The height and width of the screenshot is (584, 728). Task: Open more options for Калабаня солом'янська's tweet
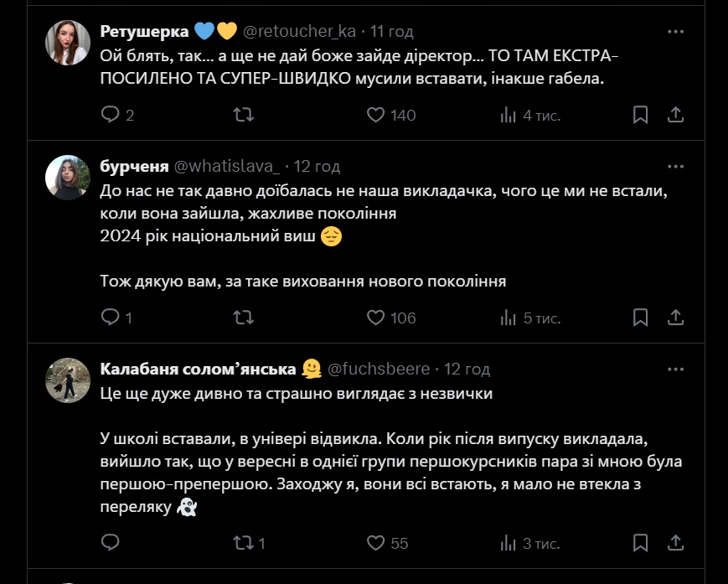[x=676, y=369]
